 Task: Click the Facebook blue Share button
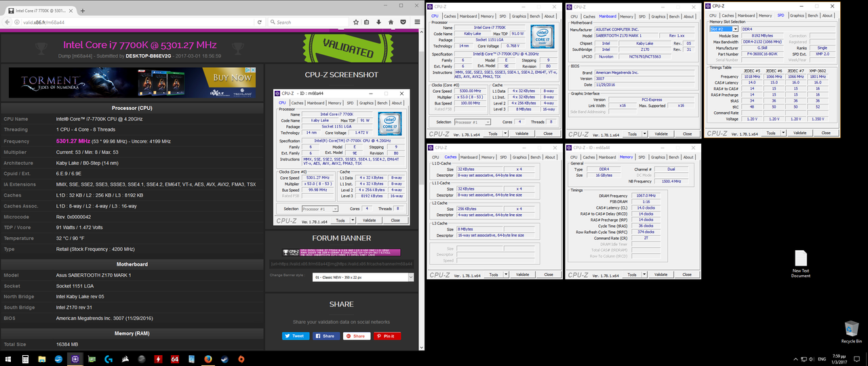point(326,335)
